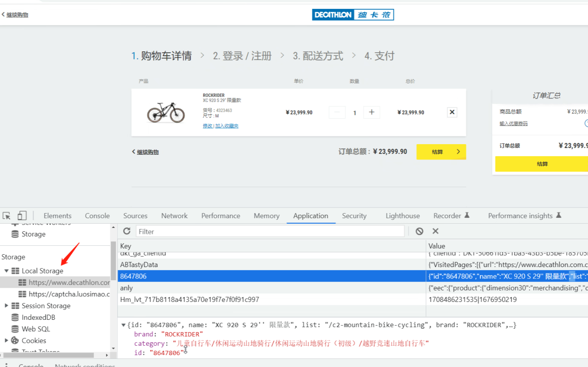Click the Storage database icon
Viewport: 588px width, 367px height.
(x=15, y=234)
